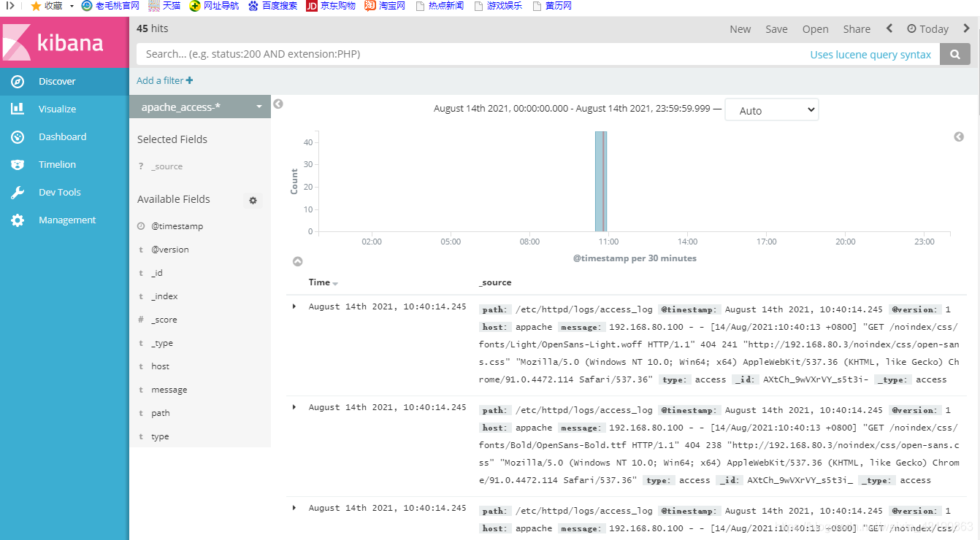980x540 pixels.
Task: Select the Management navigation link
Action: (x=67, y=220)
